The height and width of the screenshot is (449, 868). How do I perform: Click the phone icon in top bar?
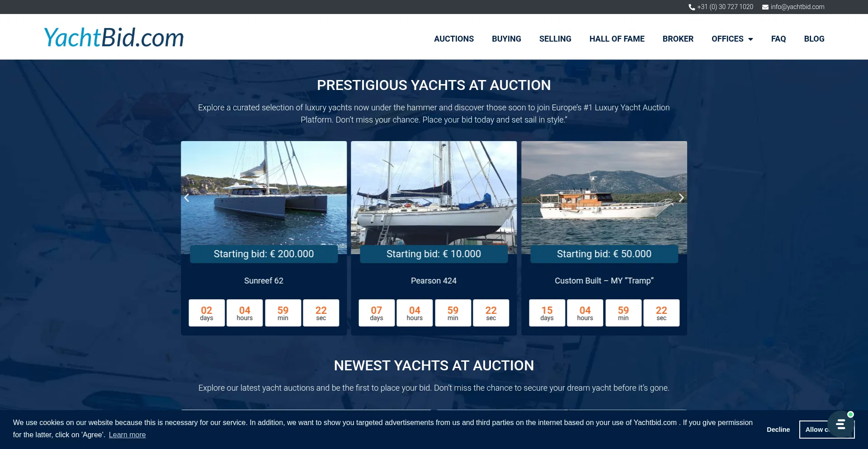tap(691, 7)
